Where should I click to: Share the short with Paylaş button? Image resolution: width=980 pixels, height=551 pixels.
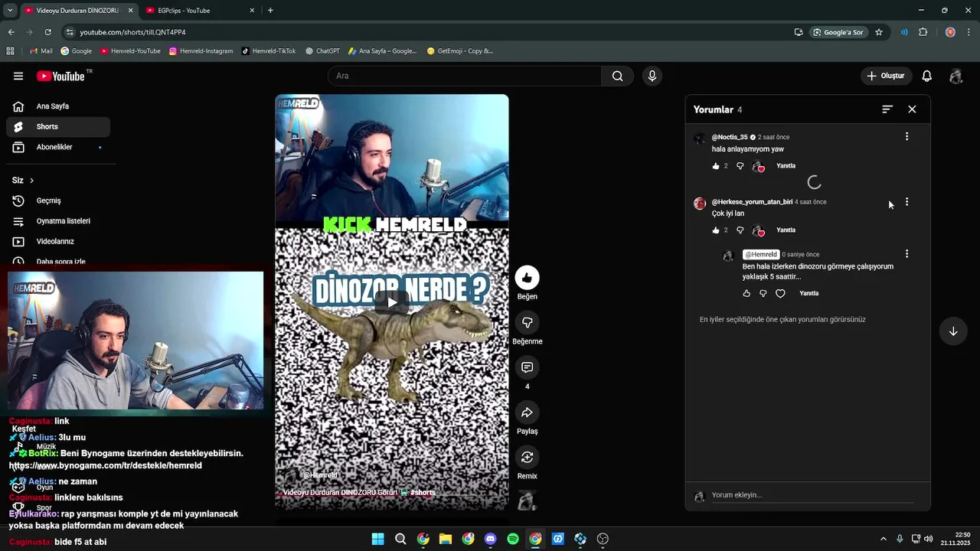pos(527,412)
